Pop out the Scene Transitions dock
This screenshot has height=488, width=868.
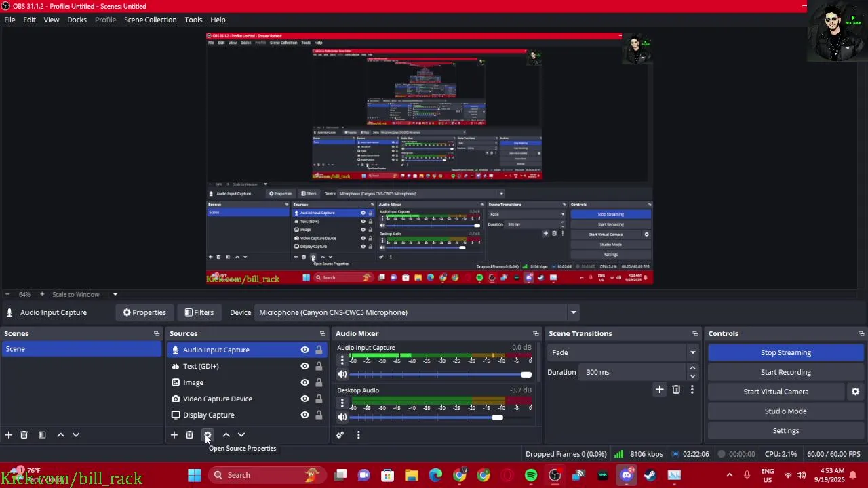[x=695, y=333]
